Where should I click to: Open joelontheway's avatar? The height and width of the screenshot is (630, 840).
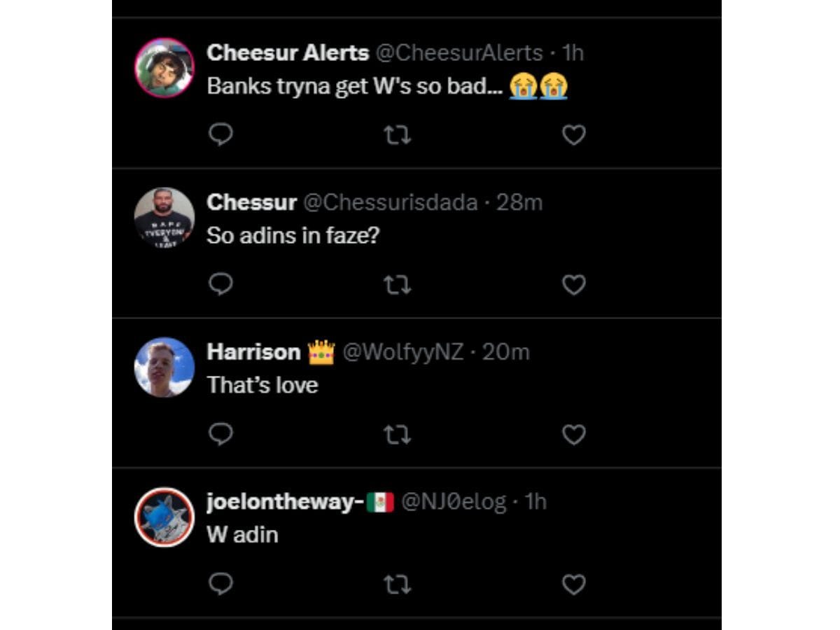(164, 517)
